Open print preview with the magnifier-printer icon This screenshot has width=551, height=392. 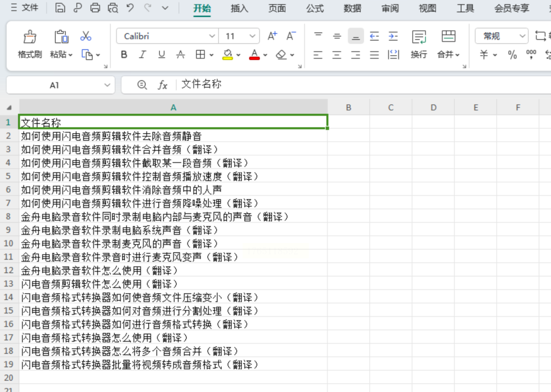(113, 8)
